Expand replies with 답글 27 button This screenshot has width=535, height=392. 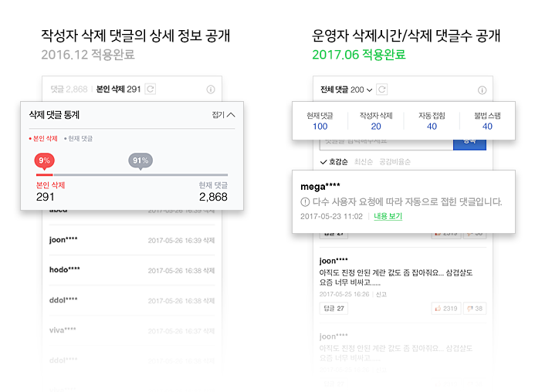click(x=334, y=309)
